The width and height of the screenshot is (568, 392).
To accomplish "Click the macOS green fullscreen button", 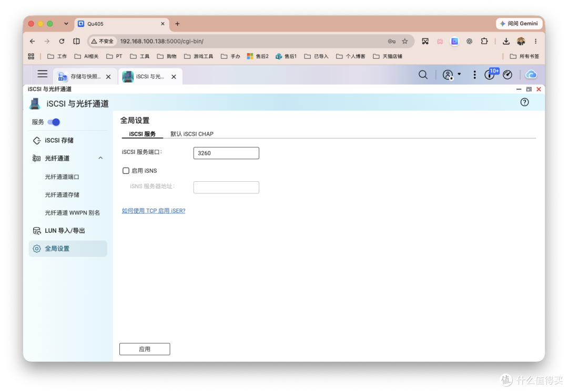I will click(x=50, y=24).
